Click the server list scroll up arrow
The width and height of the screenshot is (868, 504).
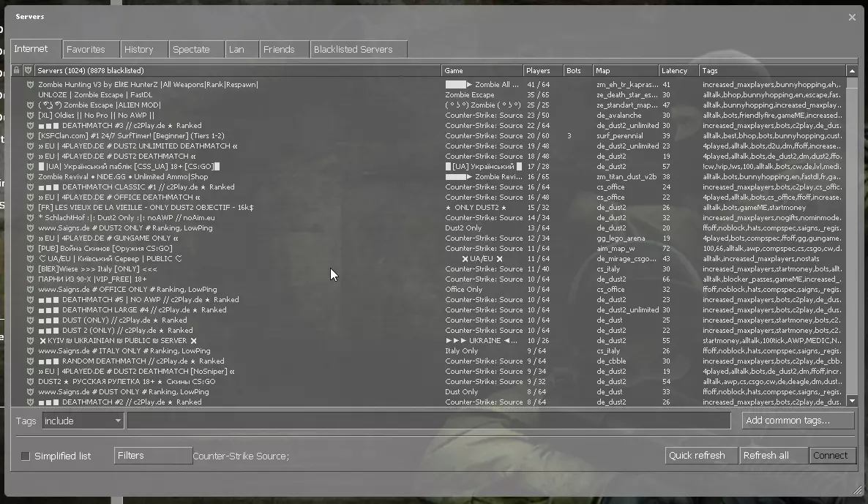(852, 71)
